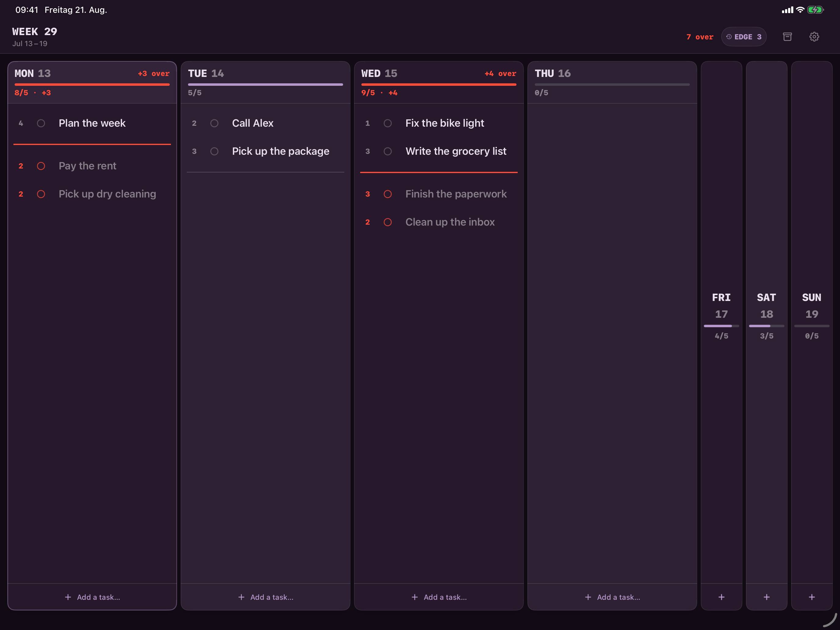Select the TUE 14 column header

tap(266, 82)
